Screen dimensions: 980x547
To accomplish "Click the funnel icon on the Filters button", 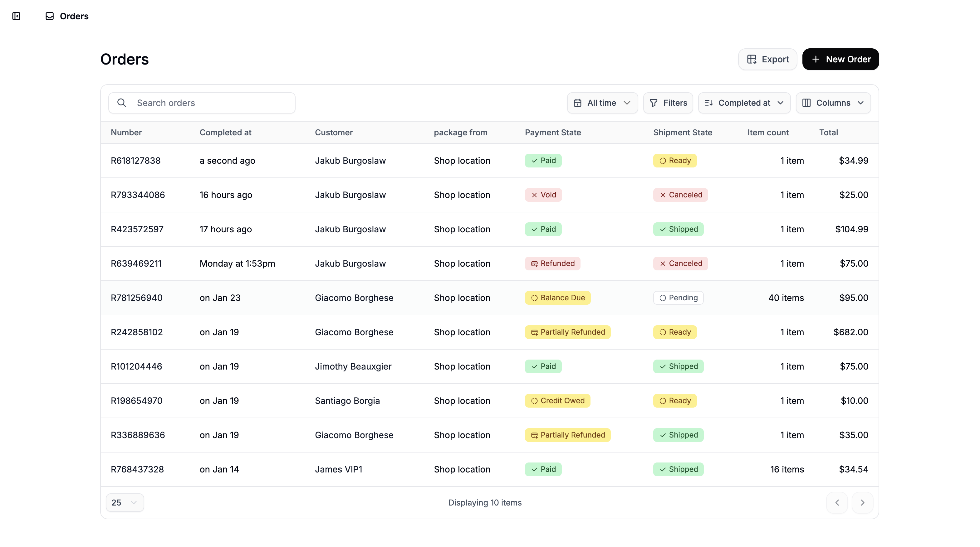I will tap(653, 103).
